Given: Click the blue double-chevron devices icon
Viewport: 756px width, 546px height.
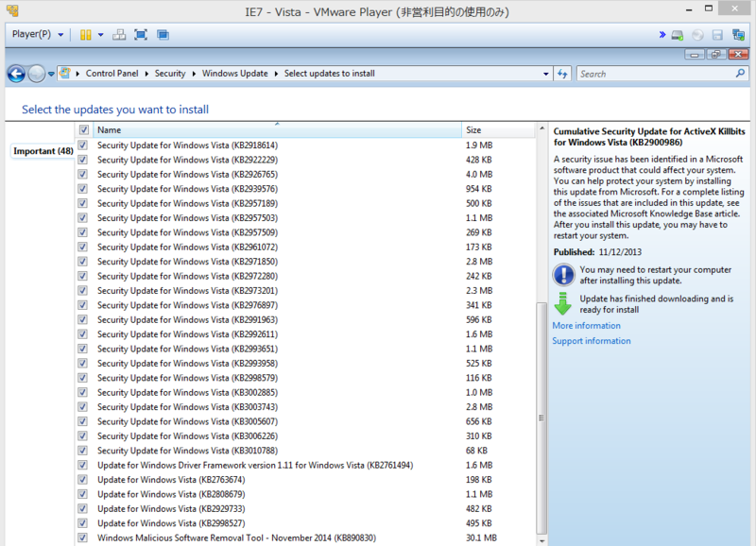Looking at the screenshot, I should pyautogui.click(x=662, y=35).
